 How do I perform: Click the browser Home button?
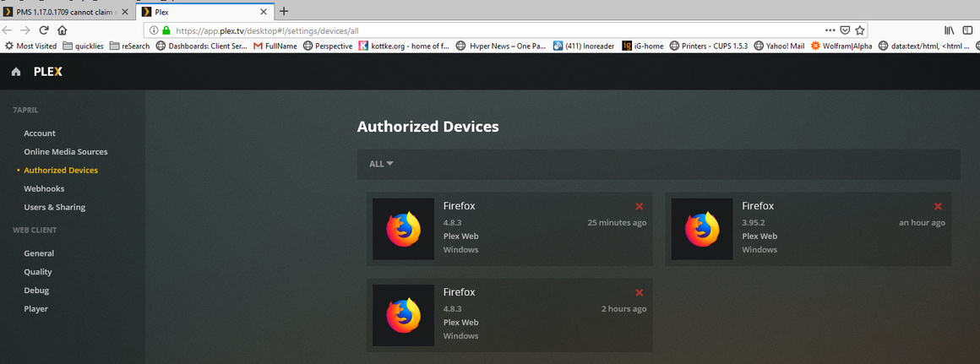coord(62,30)
